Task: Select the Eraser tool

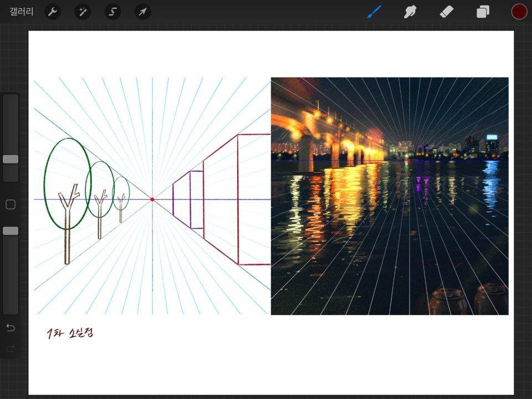Action: 447,12
